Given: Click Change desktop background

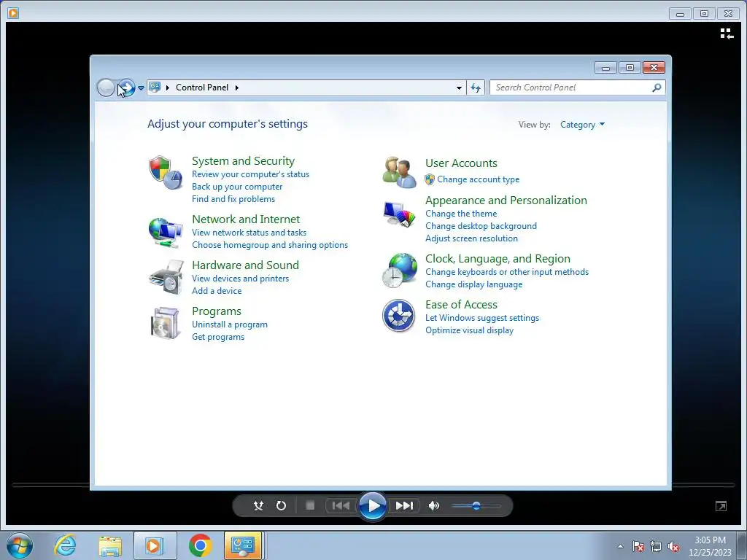Looking at the screenshot, I should [x=481, y=226].
